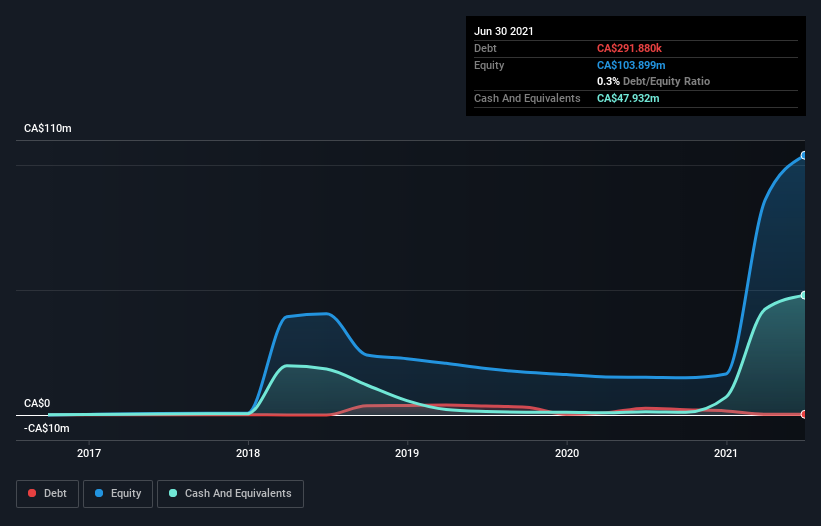Select the 2018 x-axis label
821x526 pixels.
(x=248, y=453)
